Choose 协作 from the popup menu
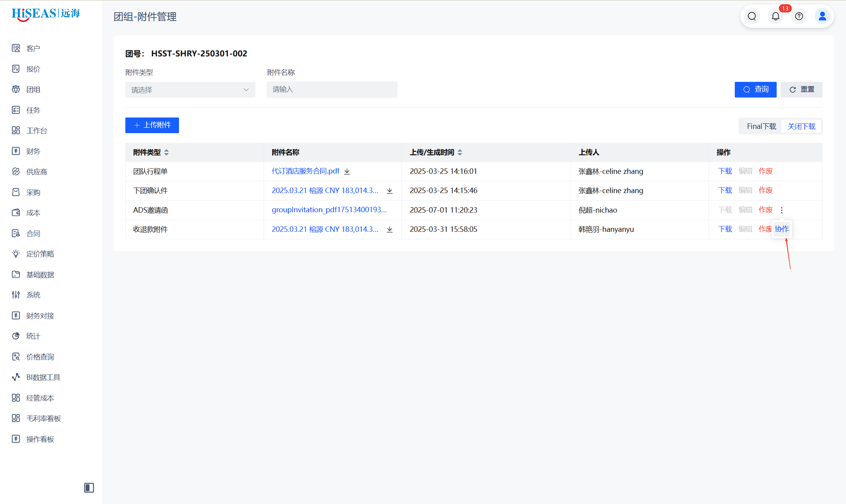Image resolution: width=846 pixels, height=504 pixels. click(782, 229)
